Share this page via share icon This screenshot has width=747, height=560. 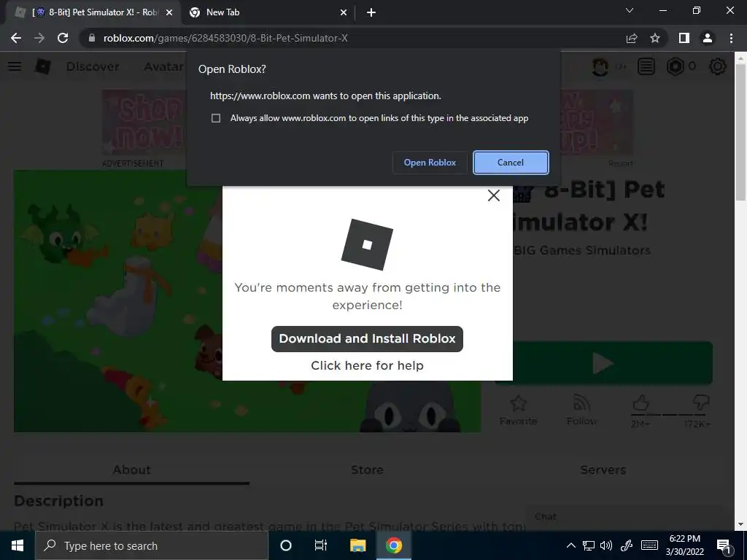(x=632, y=38)
